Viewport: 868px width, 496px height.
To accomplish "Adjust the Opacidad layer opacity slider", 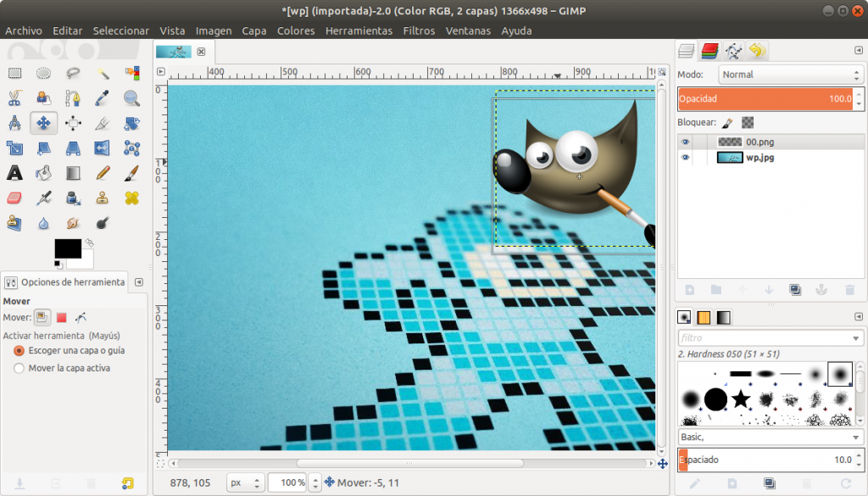I will [x=765, y=98].
